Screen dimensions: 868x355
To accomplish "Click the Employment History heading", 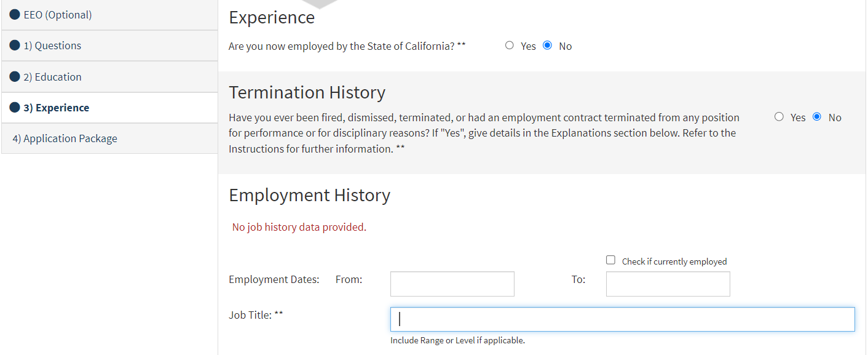I will coord(309,196).
